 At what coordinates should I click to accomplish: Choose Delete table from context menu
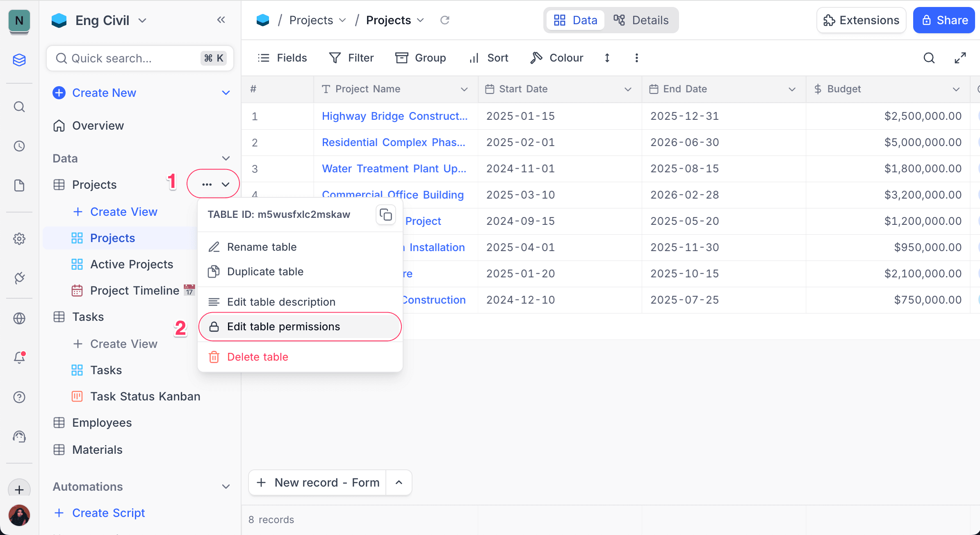258,357
